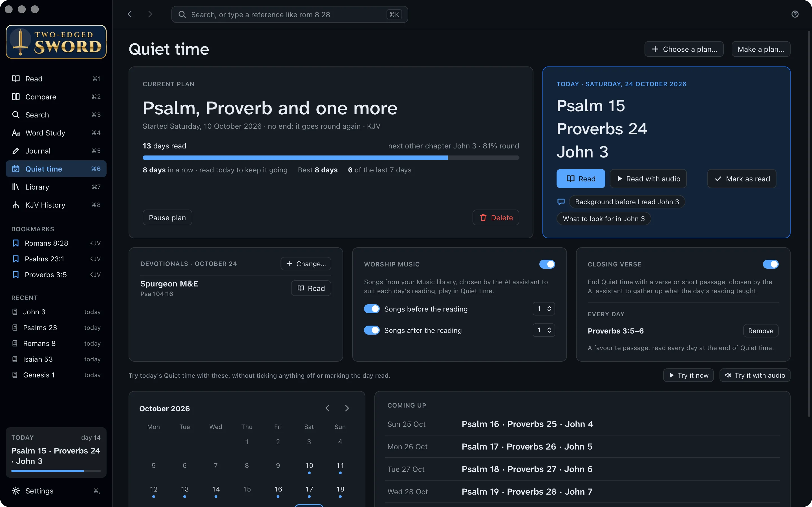Focus the search or reference input field

(x=290, y=14)
